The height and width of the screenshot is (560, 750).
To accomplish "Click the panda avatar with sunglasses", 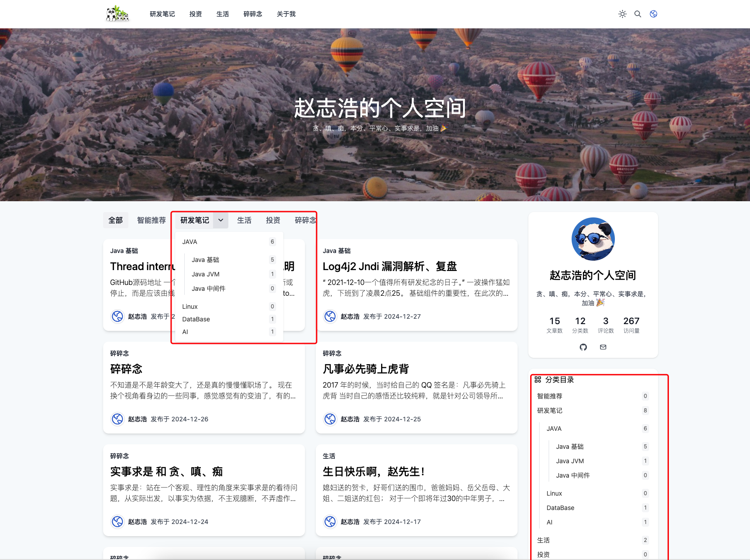I will 593,239.
